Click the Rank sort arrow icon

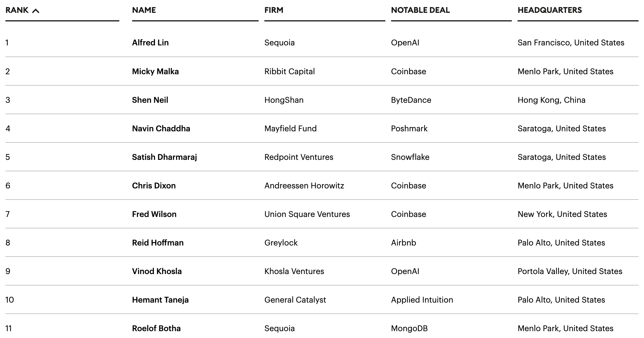coord(36,11)
